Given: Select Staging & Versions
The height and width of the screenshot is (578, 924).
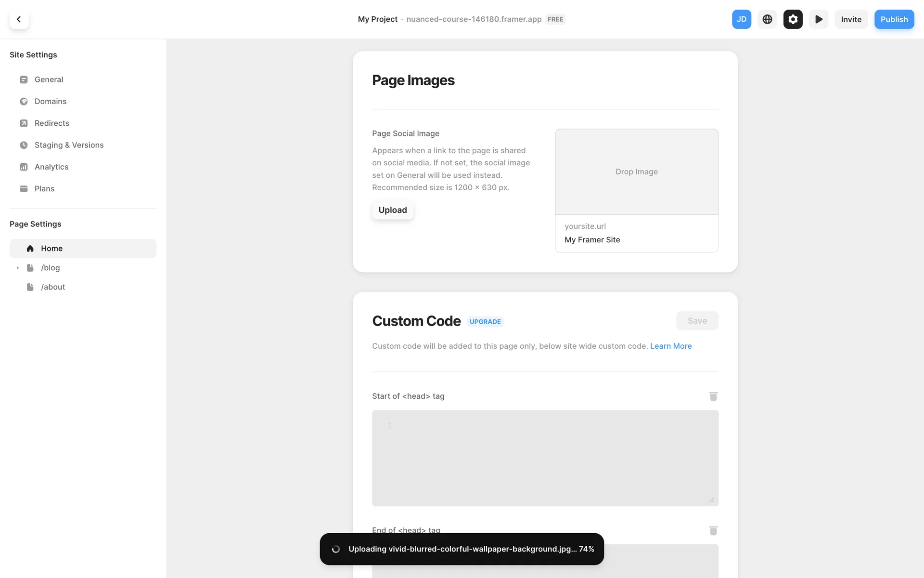Looking at the screenshot, I should click(69, 145).
